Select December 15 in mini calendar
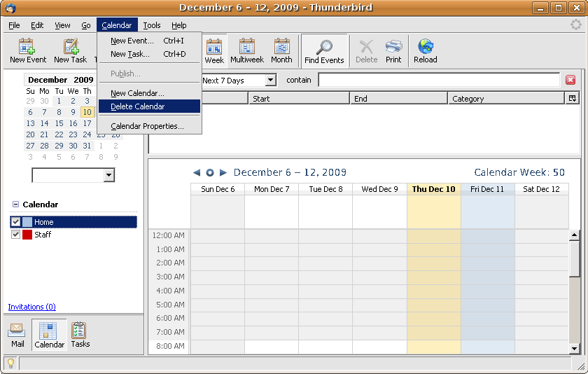Image resolution: width=588 pixels, height=374 pixels. (59, 123)
